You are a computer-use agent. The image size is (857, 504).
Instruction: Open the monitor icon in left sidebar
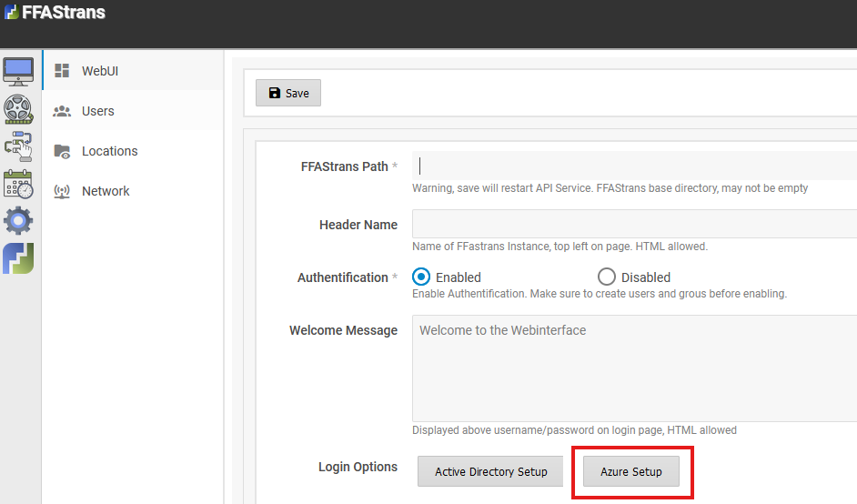tap(18, 72)
